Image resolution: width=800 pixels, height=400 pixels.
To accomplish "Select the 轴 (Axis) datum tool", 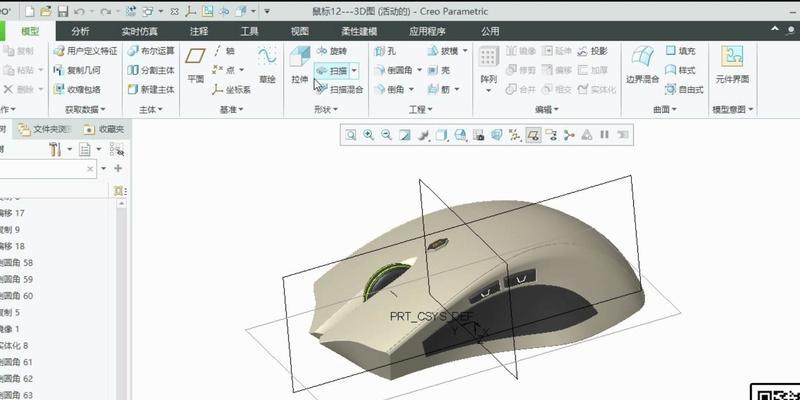I will point(224,51).
